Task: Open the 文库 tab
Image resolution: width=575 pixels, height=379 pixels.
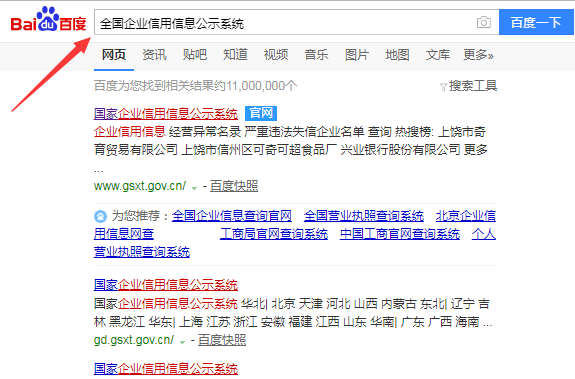Action: coord(437,55)
